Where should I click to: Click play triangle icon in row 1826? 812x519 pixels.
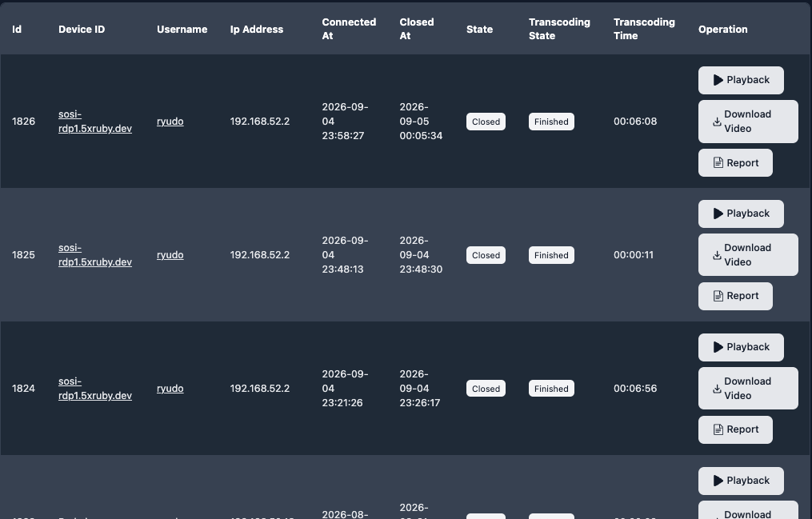(x=718, y=80)
